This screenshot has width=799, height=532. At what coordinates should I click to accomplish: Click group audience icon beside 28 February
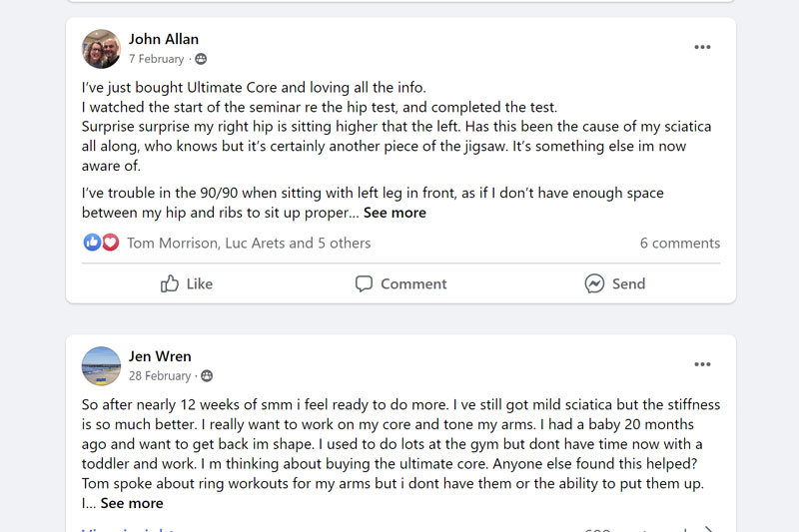tap(207, 376)
